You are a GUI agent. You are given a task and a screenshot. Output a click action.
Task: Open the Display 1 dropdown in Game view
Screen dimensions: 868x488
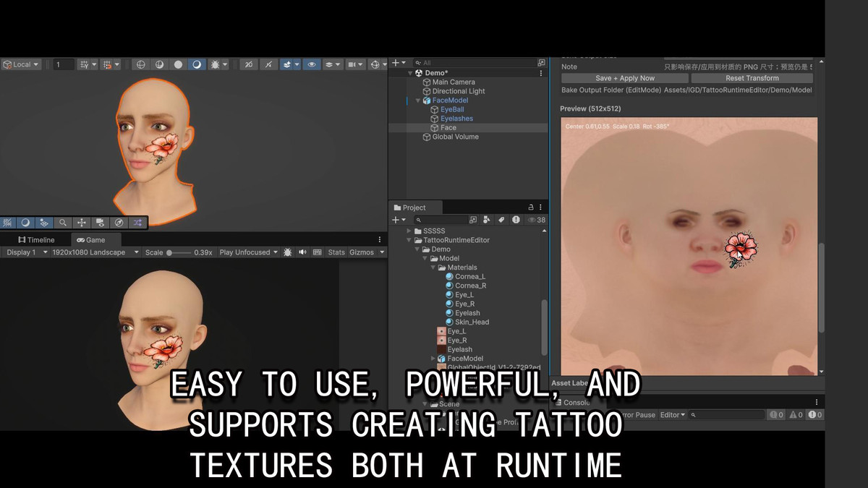point(25,252)
